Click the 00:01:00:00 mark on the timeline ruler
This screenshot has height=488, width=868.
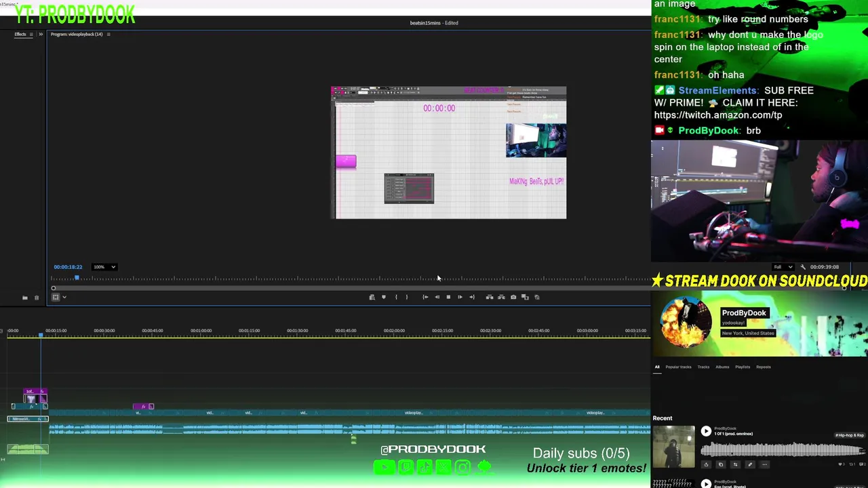[201, 331]
